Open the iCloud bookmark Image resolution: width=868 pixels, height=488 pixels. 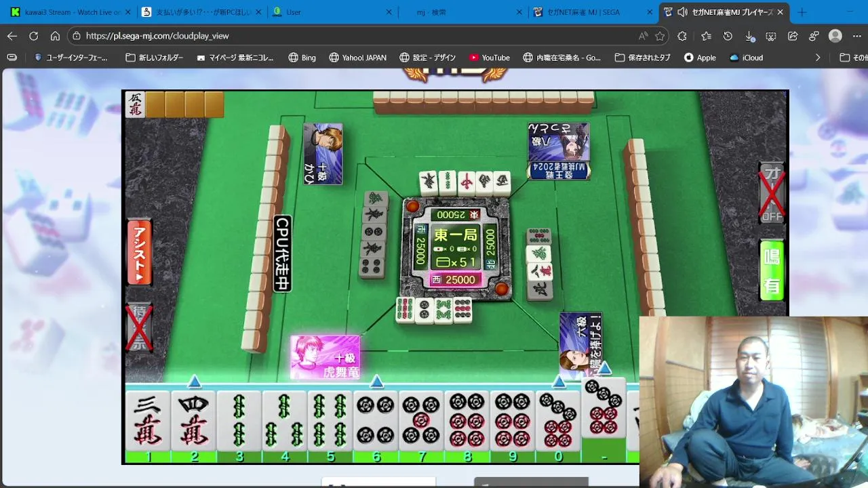click(x=746, y=58)
